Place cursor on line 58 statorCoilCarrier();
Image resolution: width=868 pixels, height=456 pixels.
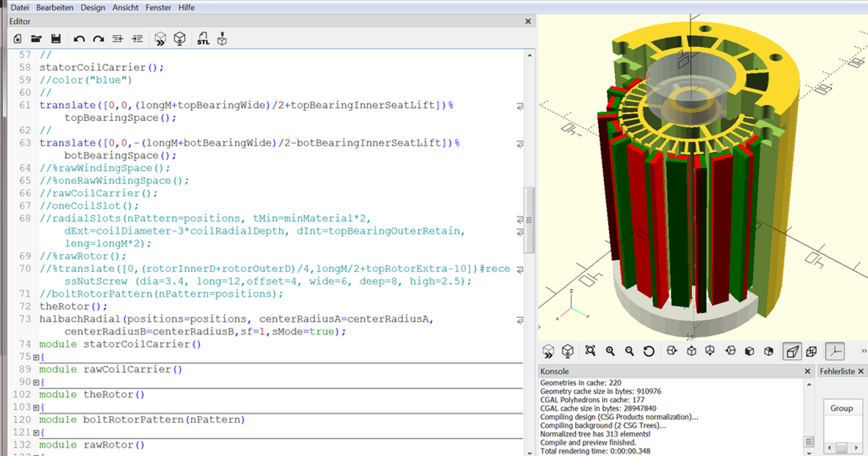click(x=102, y=67)
